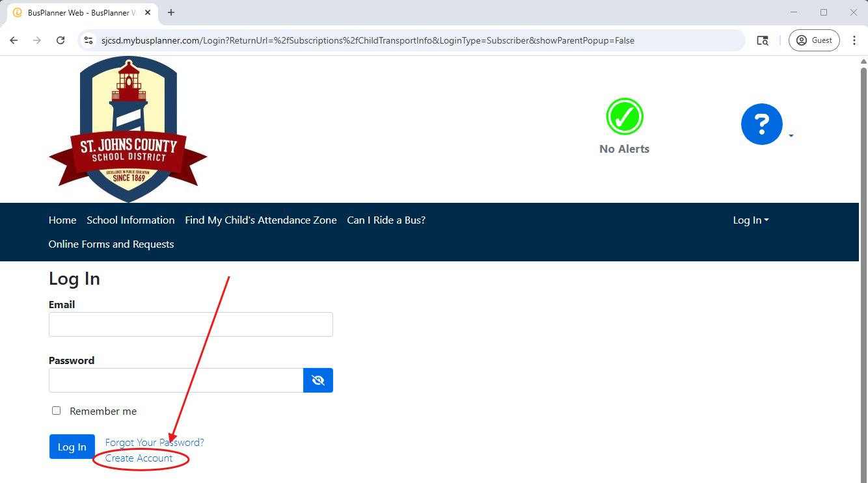
Task: Open the Log In dropdown in the navbar
Action: (751, 220)
